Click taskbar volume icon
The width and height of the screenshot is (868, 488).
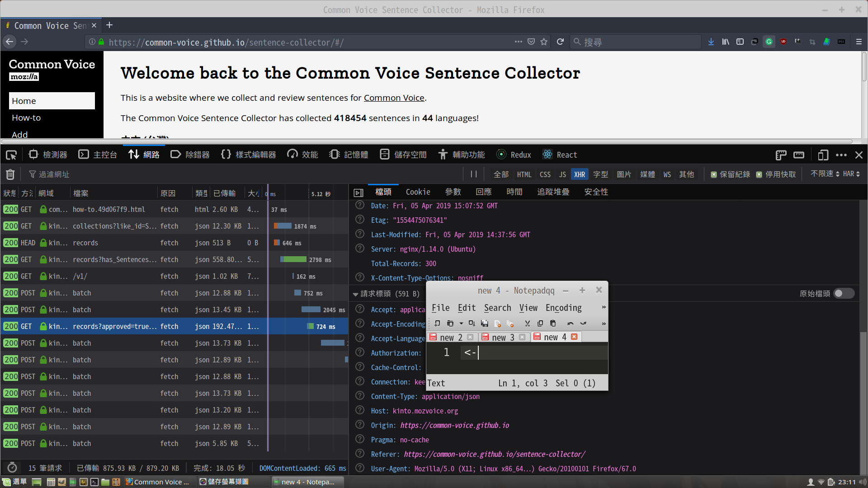click(x=863, y=482)
